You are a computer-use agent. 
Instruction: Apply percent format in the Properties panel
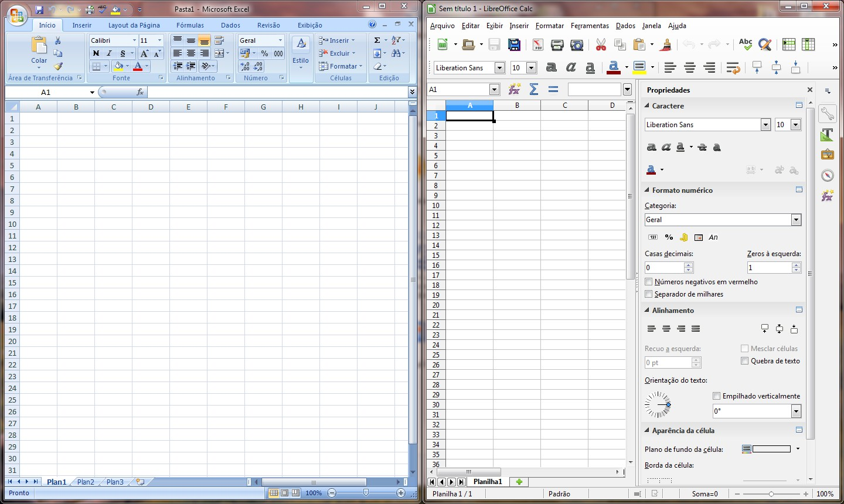669,237
